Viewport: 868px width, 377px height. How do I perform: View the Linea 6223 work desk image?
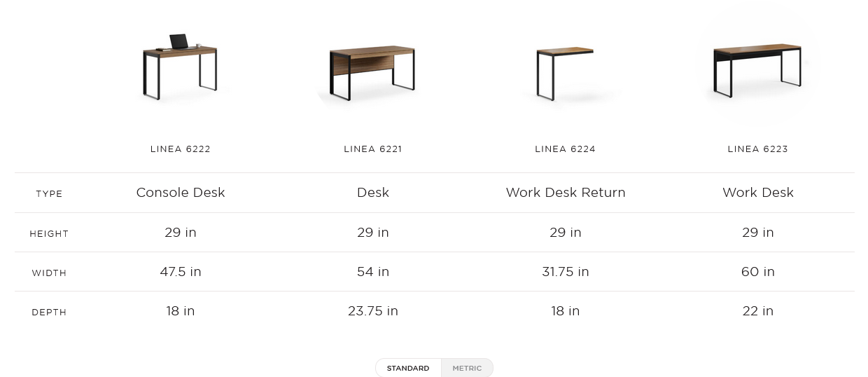(x=757, y=69)
